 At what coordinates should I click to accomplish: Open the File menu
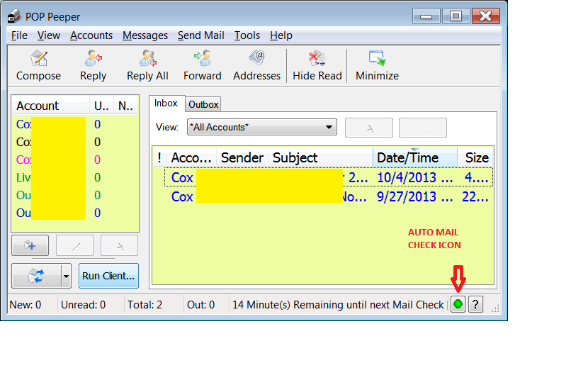coord(19,35)
